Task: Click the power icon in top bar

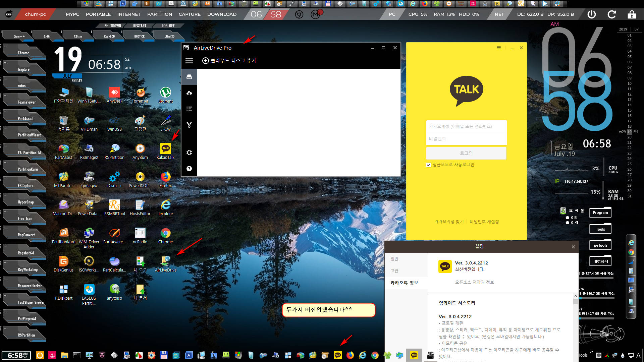Action: point(592,14)
